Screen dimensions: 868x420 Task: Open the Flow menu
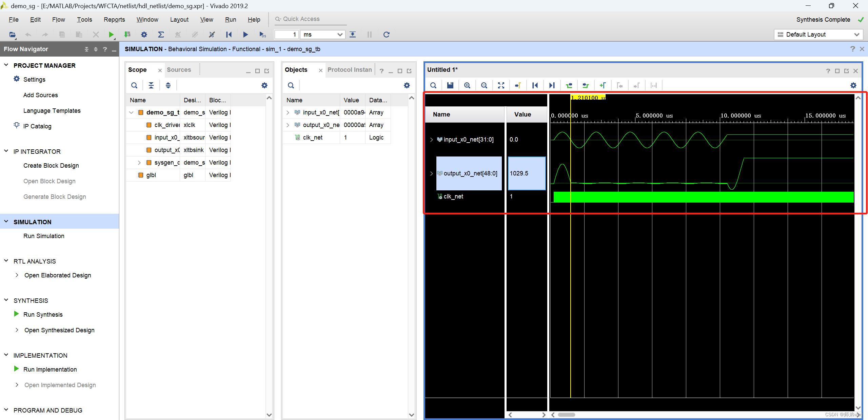(58, 19)
